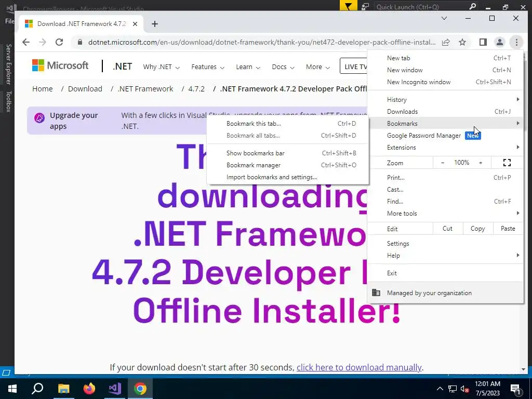Click the taskbar search magnifier

[37, 389]
